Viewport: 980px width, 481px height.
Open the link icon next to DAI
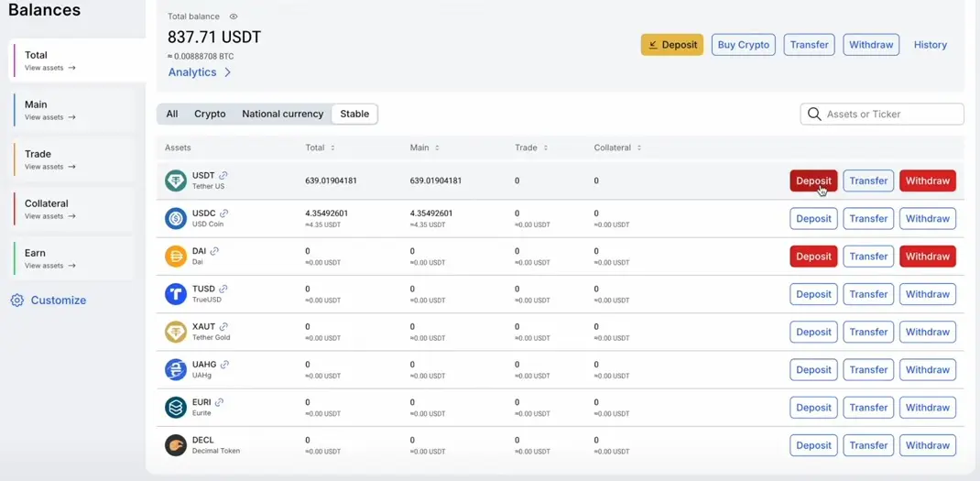tap(214, 251)
